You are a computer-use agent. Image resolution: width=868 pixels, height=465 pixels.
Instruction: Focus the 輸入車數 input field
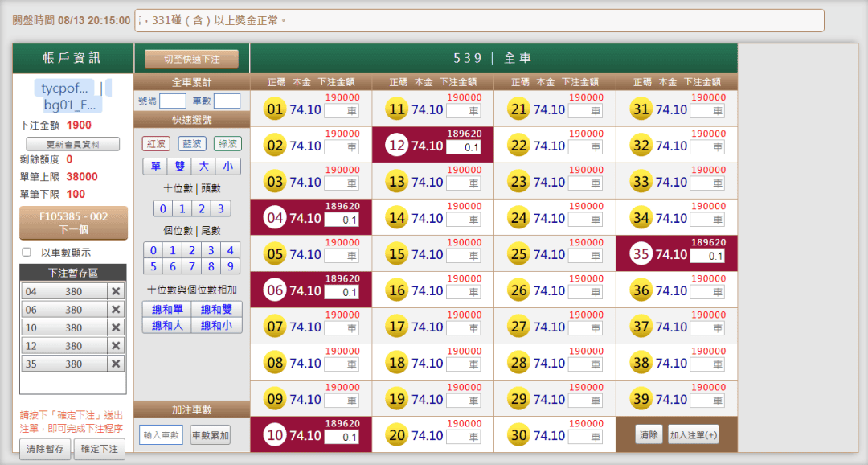coord(161,435)
